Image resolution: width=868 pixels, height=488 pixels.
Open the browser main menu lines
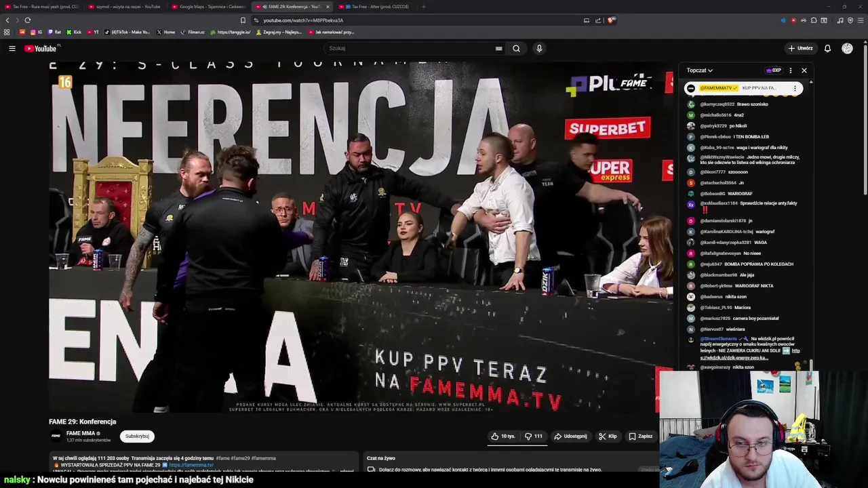click(861, 20)
